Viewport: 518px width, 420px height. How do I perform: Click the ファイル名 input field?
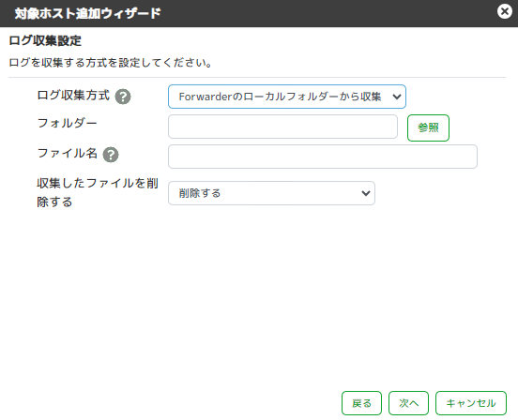323,157
